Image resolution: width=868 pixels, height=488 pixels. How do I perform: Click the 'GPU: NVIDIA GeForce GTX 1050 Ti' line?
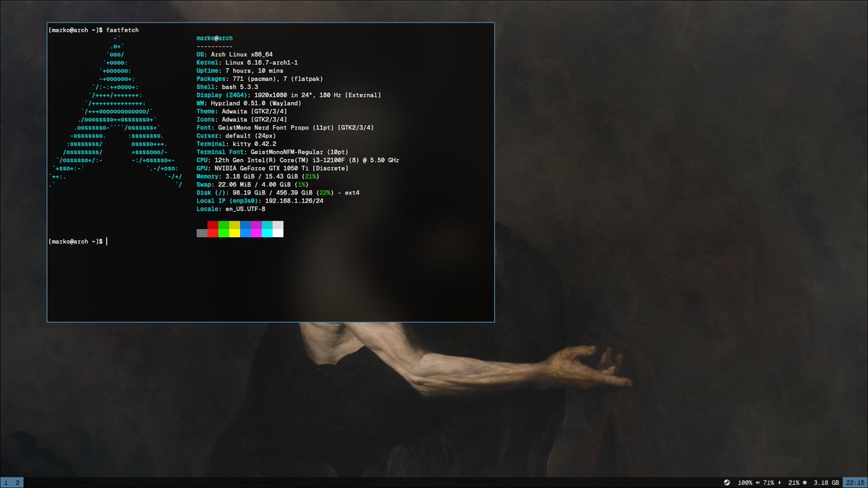pyautogui.click(x=272, y=168)
